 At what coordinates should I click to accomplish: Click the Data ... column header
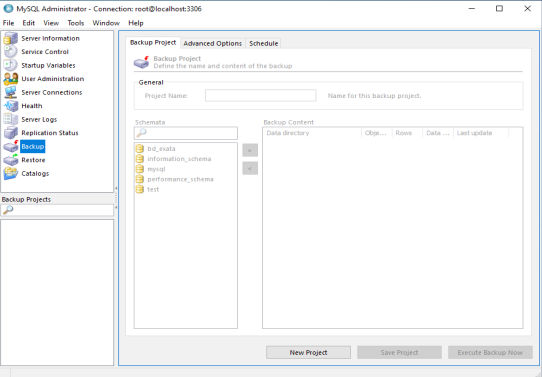click(x=438, y=133)
